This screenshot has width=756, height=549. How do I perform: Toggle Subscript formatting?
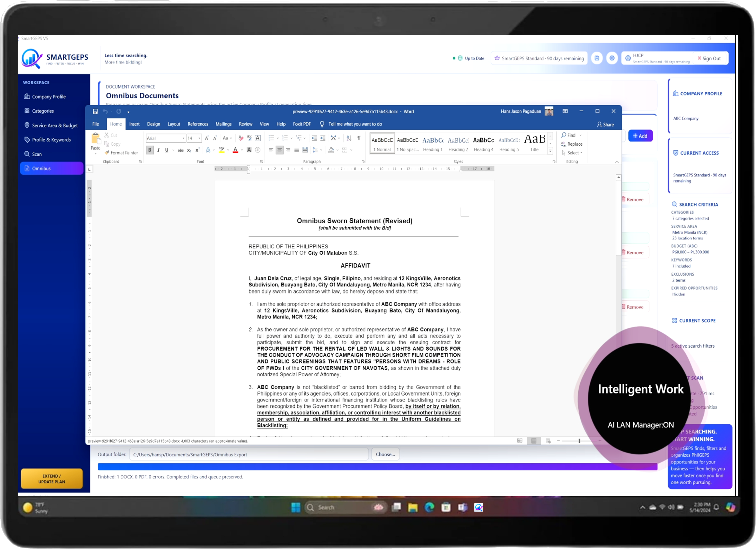189,150
